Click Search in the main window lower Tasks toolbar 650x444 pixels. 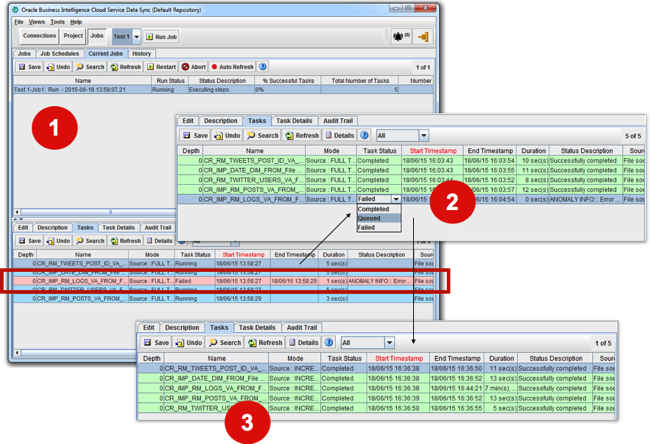90,241
